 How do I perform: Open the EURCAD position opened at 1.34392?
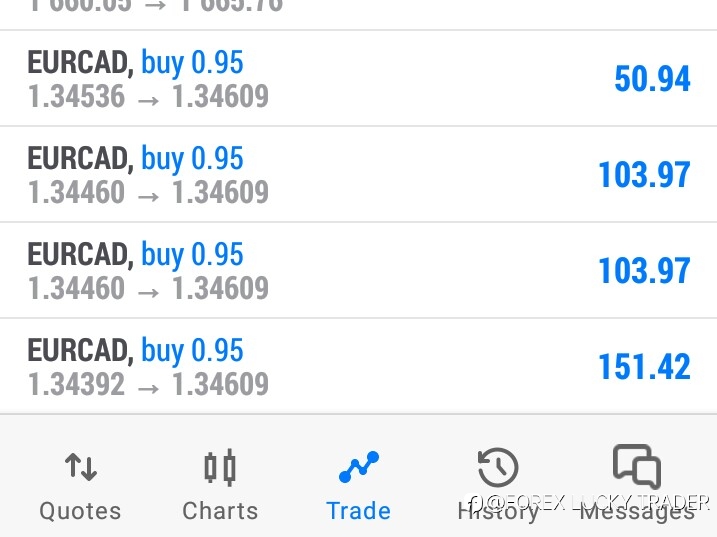[x=358, y=366]
